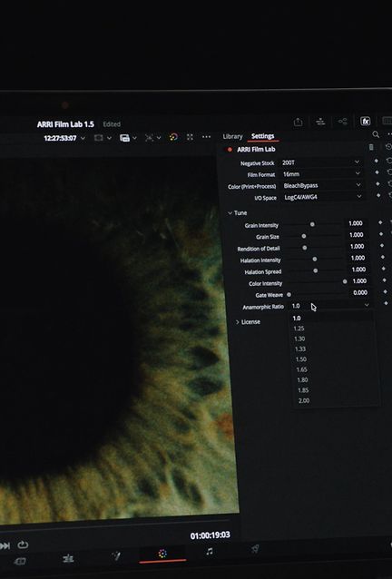Viewport: 392px width, 579px height.
Task: Delete ARRI Film Lab effect with trash icon
Action: [371, 147]
